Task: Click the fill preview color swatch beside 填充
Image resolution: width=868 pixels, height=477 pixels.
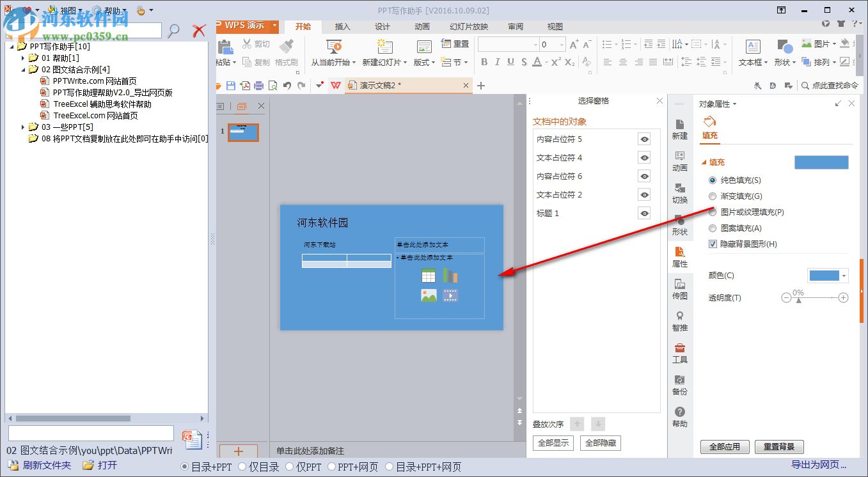Action: [x=821, y=162]
